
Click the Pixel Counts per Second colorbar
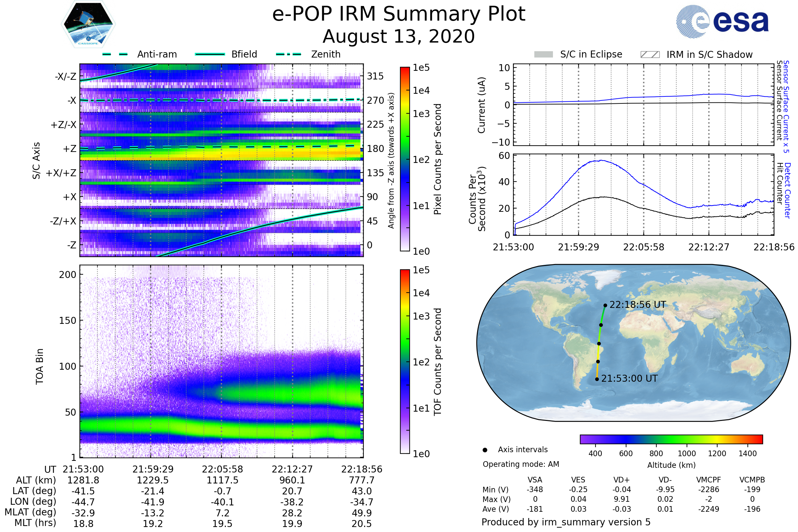click(405, 159)
